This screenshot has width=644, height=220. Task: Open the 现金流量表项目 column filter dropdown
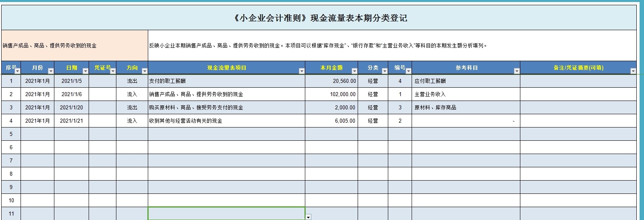[x=302, y=71]
